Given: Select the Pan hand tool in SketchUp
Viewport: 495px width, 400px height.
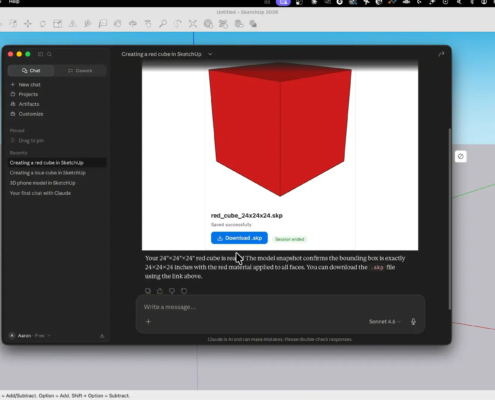Looking at the screenshot, I should click(x=148, y=24).
